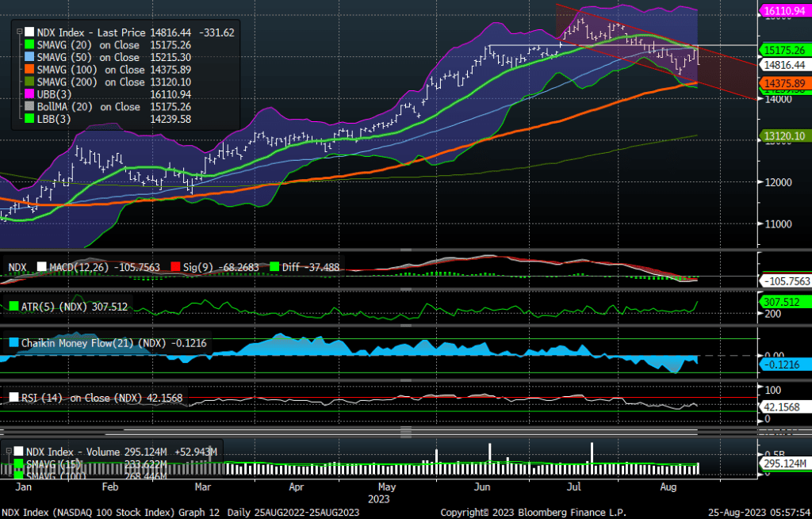812x519 pixels.
Task: Click the green 15175.26 axis price tag
Action: coord(784,50)
